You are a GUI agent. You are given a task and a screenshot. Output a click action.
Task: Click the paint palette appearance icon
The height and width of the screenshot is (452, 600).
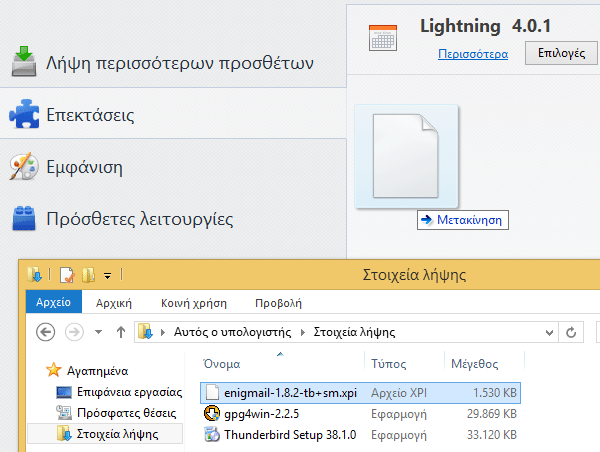coord(24,167)
